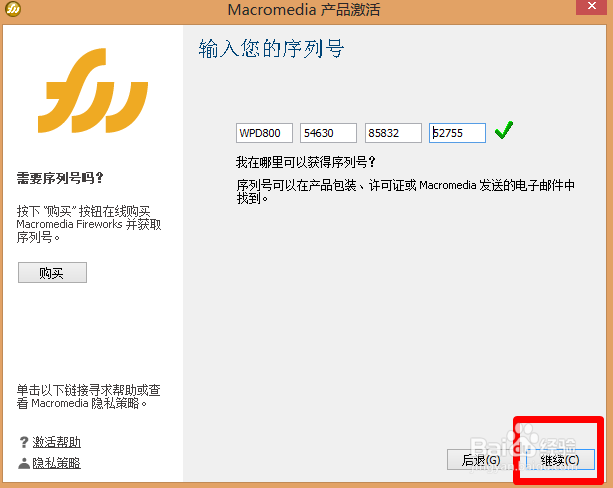This screenshot has width=613, height=488.
Task: Focus the serial number field containing 52755
Action: tap(457, 133)
